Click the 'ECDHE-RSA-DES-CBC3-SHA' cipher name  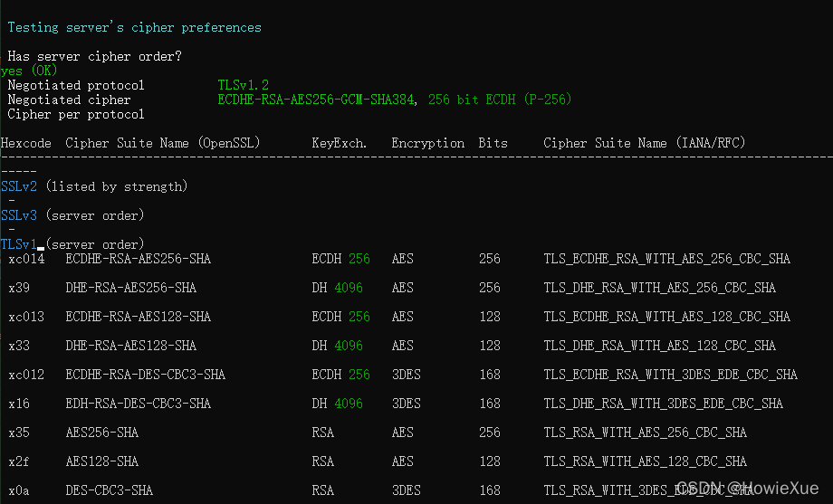pos(146,375)
